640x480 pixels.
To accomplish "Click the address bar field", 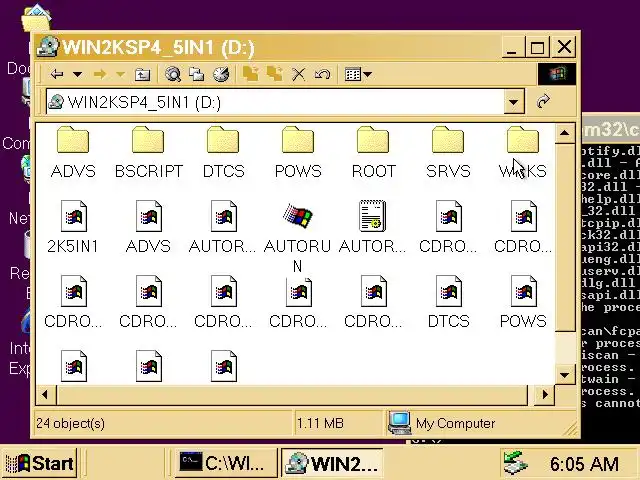I will (x=275, y=102).
